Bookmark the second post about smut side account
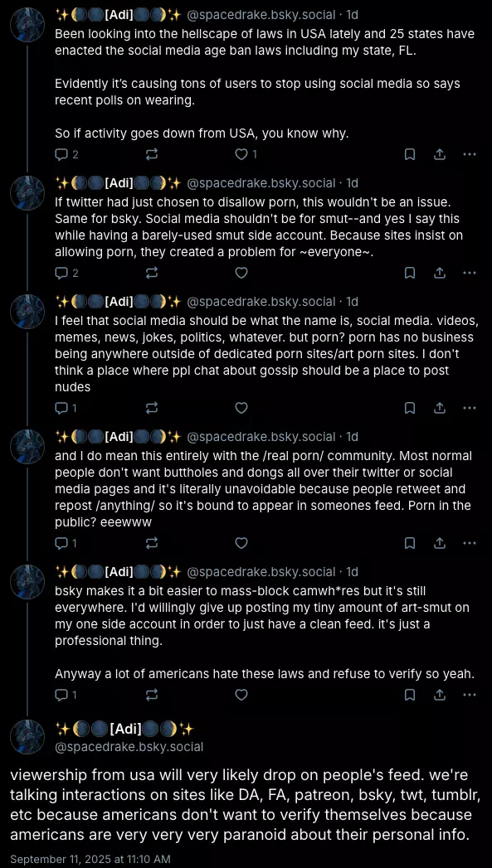The width and height of the screenshot is (492, 868). tap(409, 273)
